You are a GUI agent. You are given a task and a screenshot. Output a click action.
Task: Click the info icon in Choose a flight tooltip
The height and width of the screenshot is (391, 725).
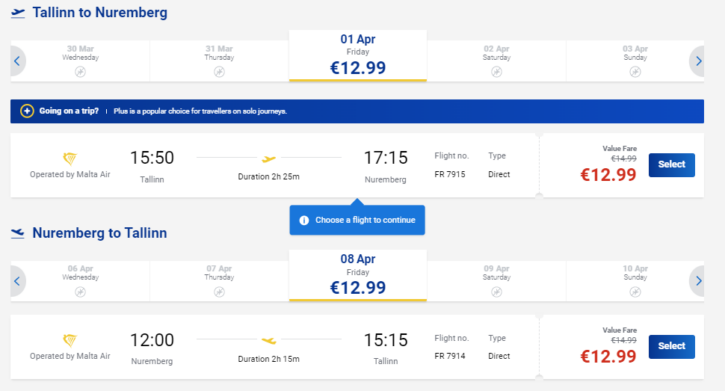(304, 220)
